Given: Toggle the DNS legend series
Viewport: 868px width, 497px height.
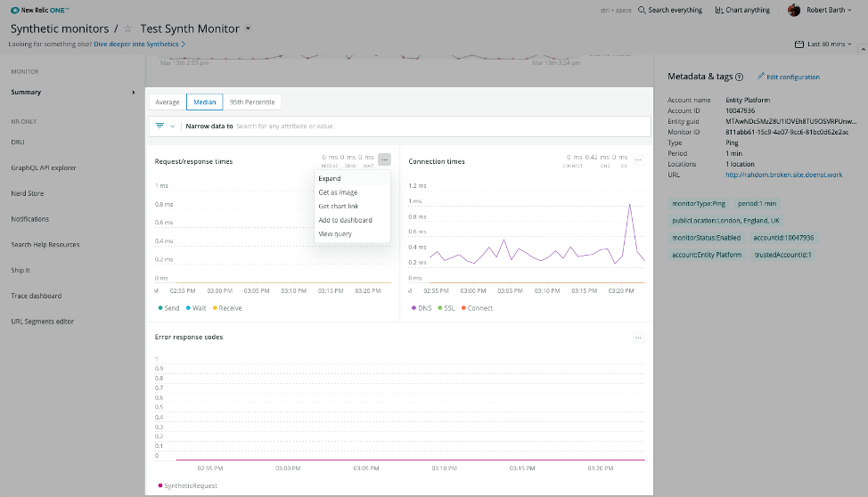Looking at the screenshot, I should (422, 308).
